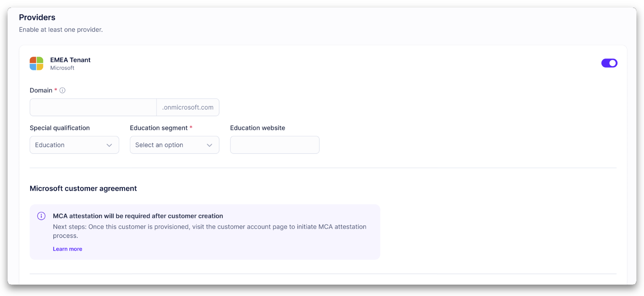
Task: Click the Education website label
Action: coord(258,128)
